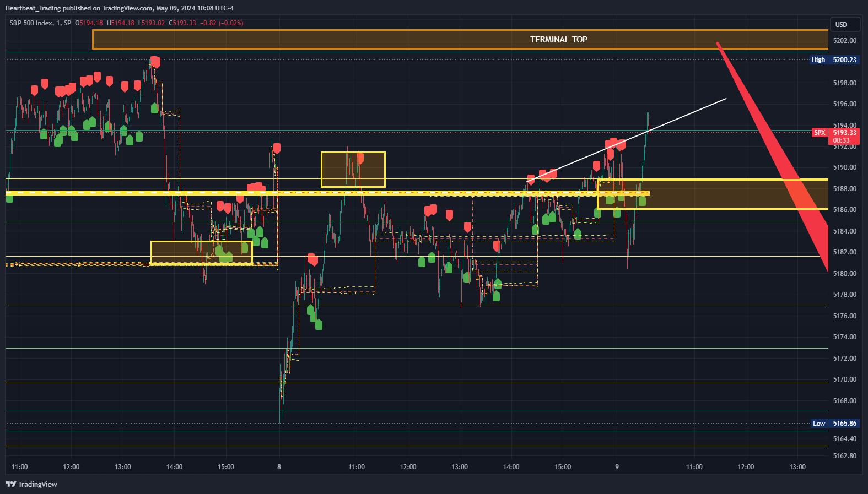This screenshot has height=494, width=868.
Task: Click the 5164.40 price scale label
Action: 845,439
